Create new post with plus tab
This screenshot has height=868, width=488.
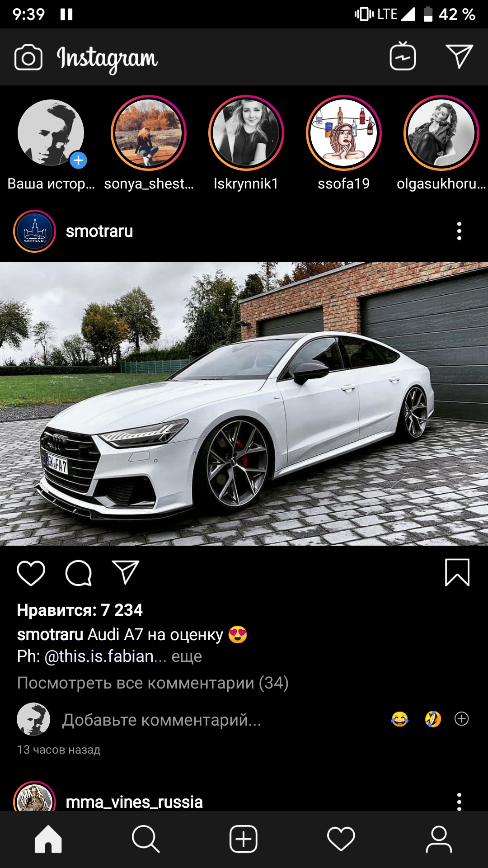tap(244, 839)
